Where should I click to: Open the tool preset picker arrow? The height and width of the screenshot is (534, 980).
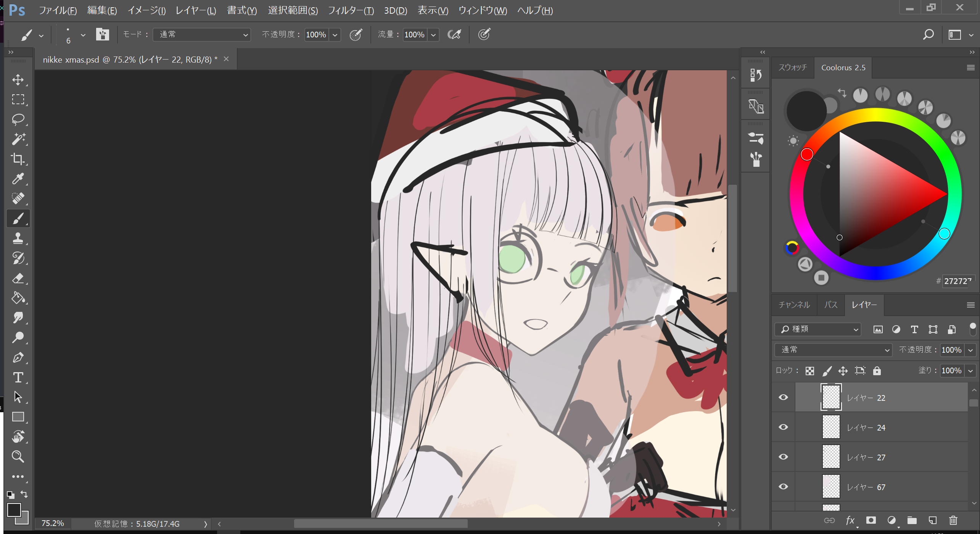point(41,35)
